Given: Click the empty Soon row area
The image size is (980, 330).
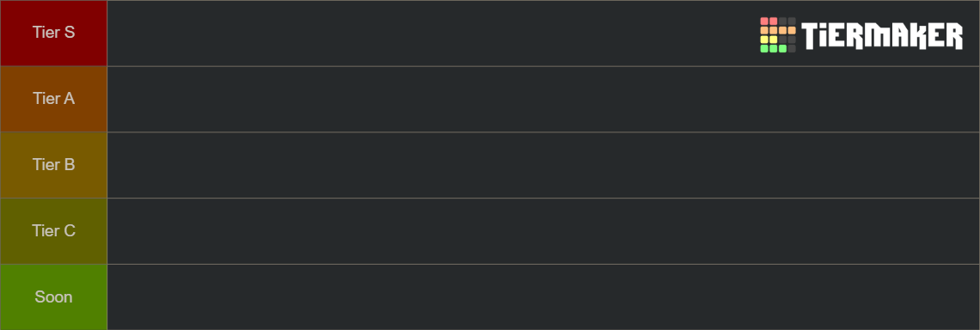Looking at the screenshot, I should pyautogui.click(x=543, y=296).
